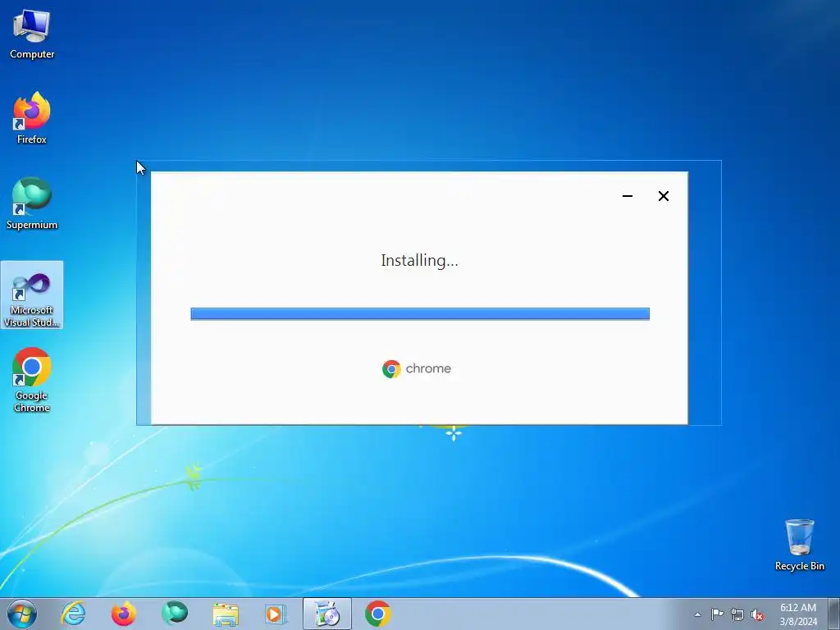
Task: Click the Show desktop strip
Action: pyautogui.click(x=834, y=614)
